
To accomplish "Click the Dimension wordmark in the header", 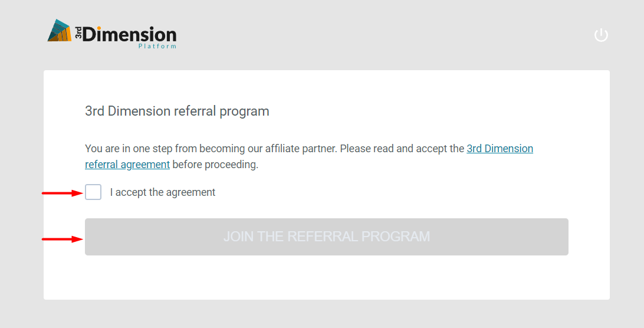I will click(x=130, y=34).
